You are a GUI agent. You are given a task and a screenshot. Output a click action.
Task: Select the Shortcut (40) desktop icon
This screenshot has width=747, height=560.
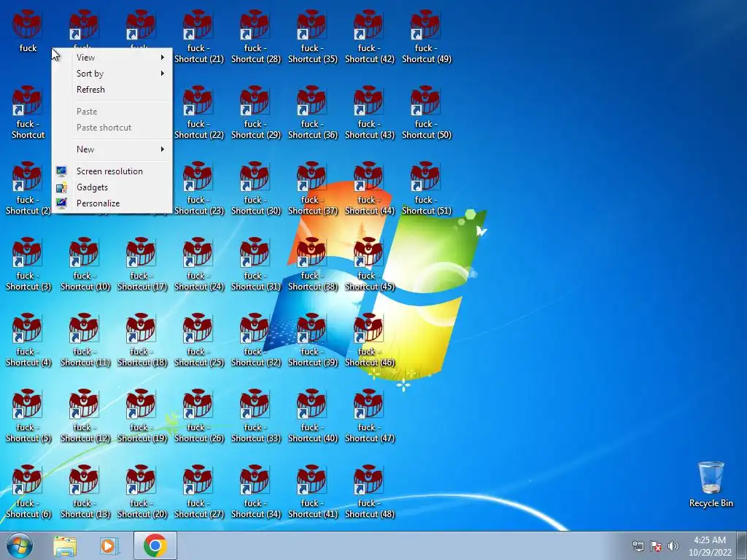point(312,416)
